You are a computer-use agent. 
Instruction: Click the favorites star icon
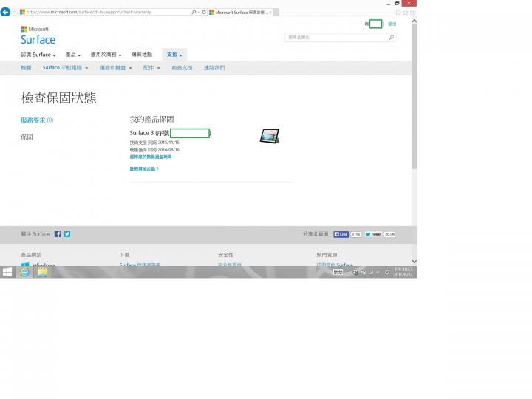click(406, 13)
